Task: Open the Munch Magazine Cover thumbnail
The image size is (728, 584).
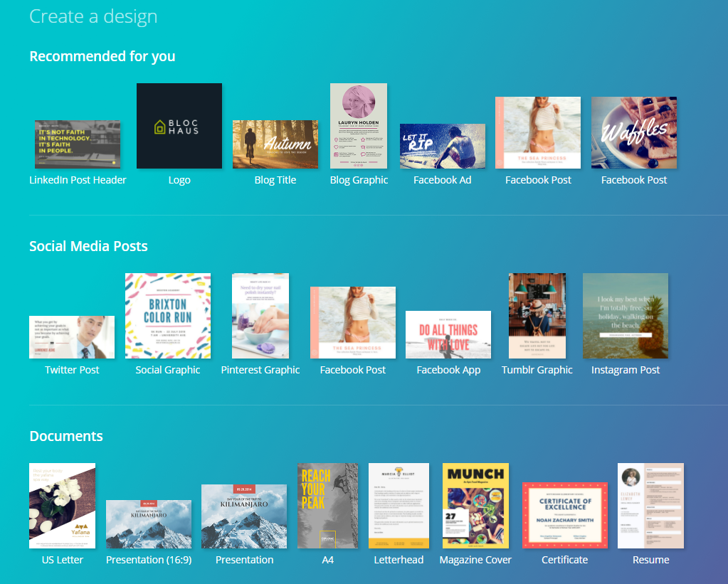Action: click(x=475, y=506)
